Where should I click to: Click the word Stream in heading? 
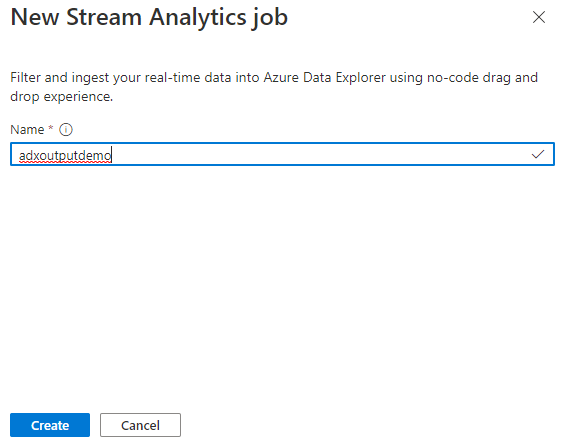click(x=104, y=17)
